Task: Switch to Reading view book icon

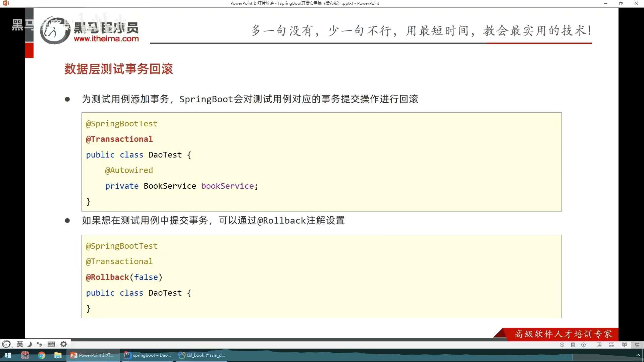Action: [624, 345]
